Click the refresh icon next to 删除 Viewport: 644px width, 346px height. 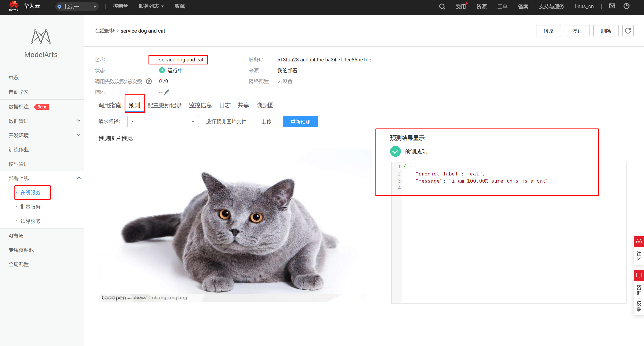coord(627,31)
